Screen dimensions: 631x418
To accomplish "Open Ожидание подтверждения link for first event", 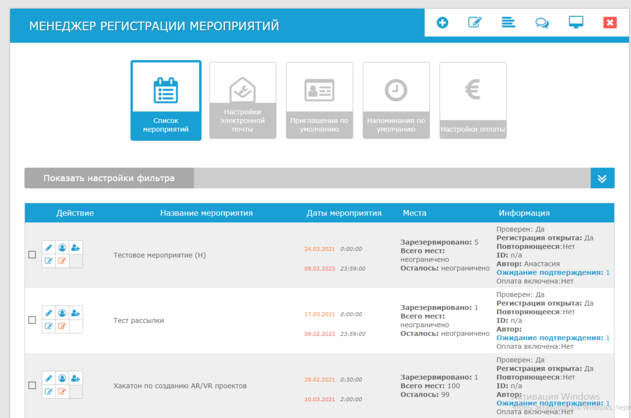I will pos(552,273).
